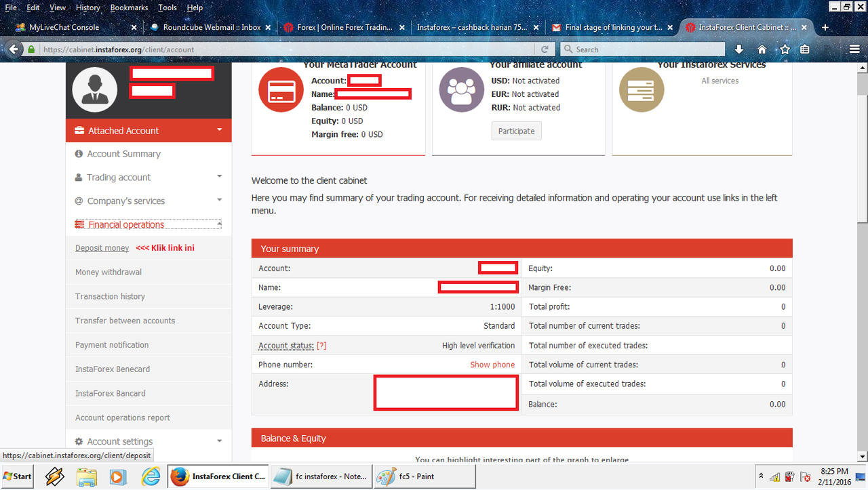
Task: Open the Tools menu
Action: [x=167, y=7]
